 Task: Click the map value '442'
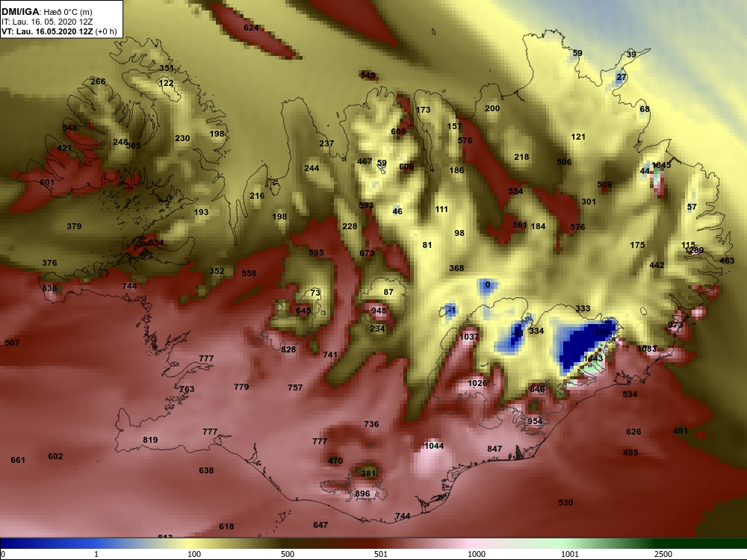point(657,266)
